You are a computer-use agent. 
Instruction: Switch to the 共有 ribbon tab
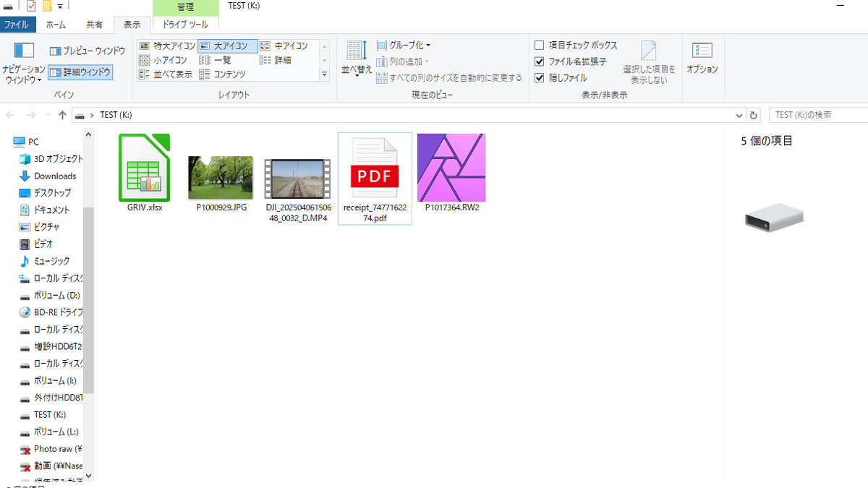click(95, 24)
